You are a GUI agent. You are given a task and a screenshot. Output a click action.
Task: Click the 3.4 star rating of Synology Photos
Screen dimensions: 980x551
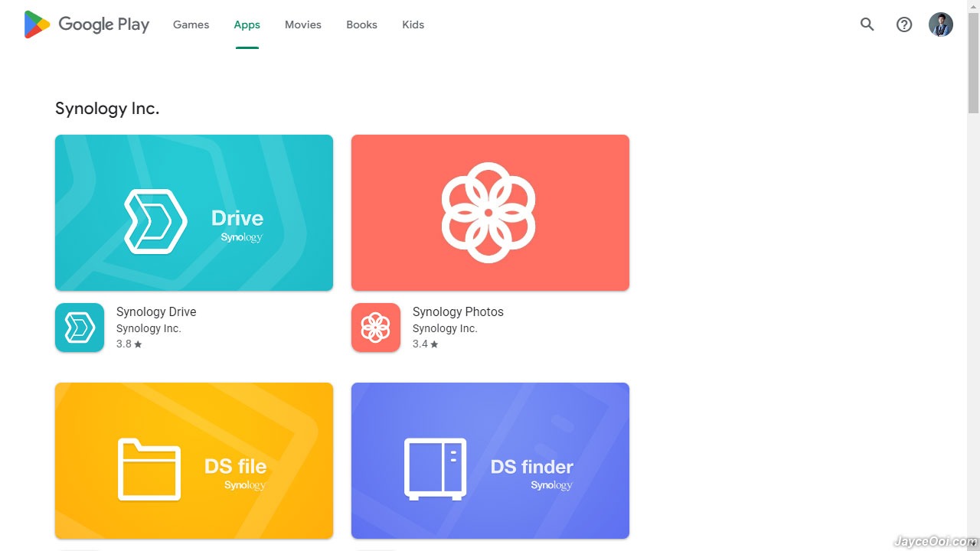[x=426, y=344]
